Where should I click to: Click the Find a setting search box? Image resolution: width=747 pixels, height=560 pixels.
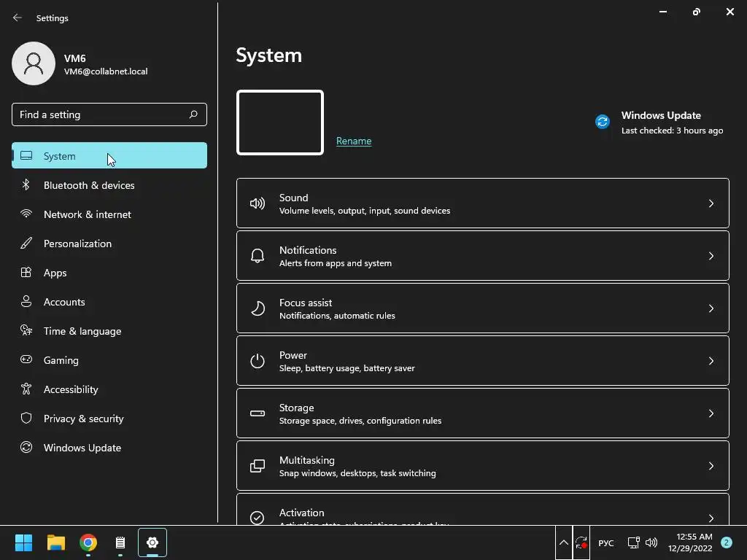click(109, 114)
